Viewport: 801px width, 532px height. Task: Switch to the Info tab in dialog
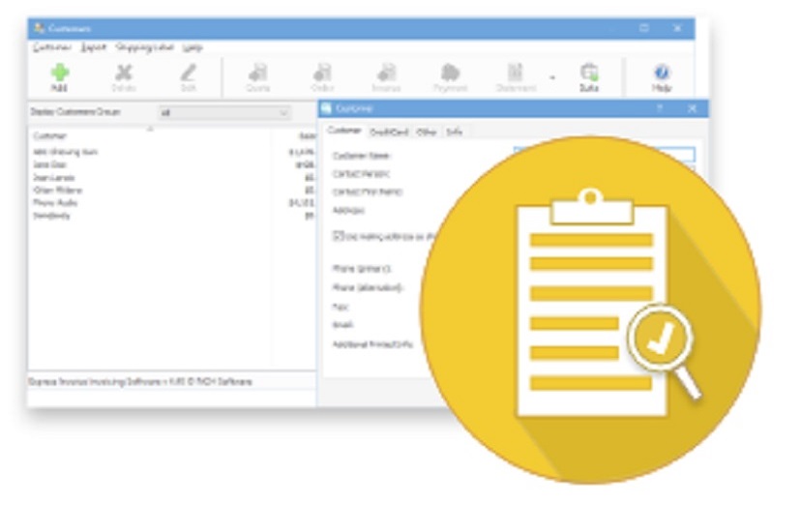453,132
